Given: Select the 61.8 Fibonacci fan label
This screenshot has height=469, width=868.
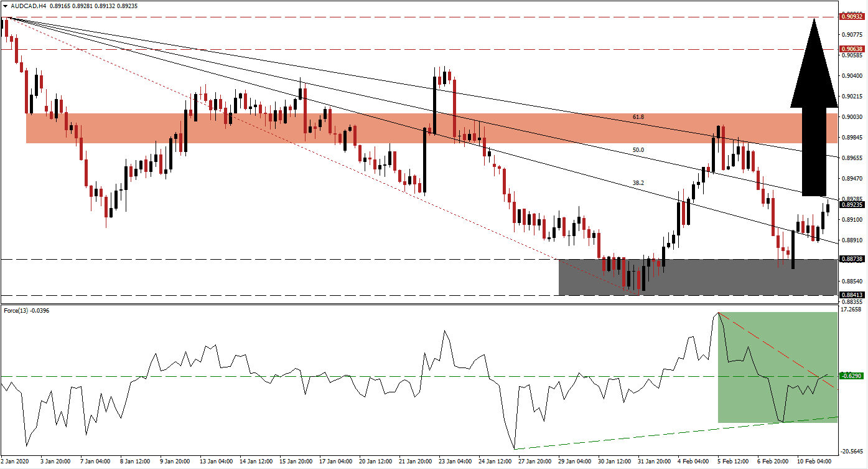Looking at the screenshot, I should point(632,116).
